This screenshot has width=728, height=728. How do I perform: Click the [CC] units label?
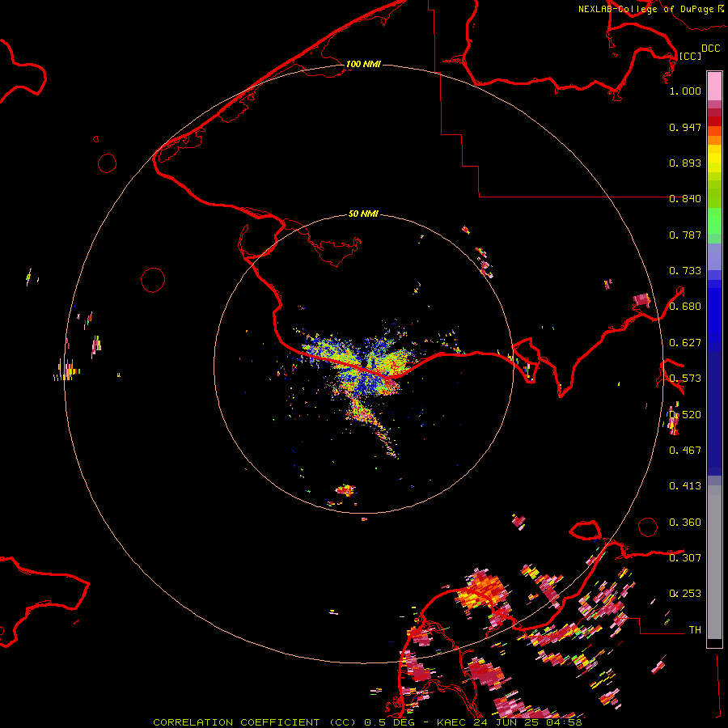[690, 56]
